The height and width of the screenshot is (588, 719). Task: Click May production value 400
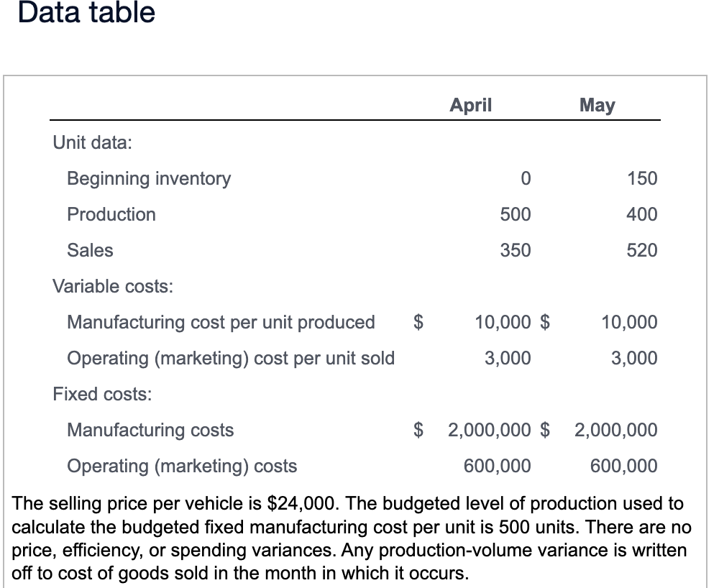pyautogui.click(x=642, y=214)
